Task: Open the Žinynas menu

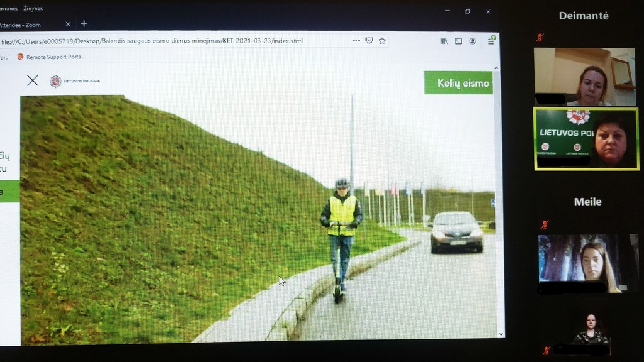Action: coord(33,9)
